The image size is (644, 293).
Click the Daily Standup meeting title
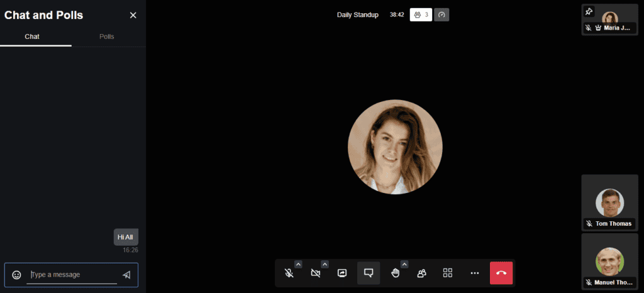[358, 14]
